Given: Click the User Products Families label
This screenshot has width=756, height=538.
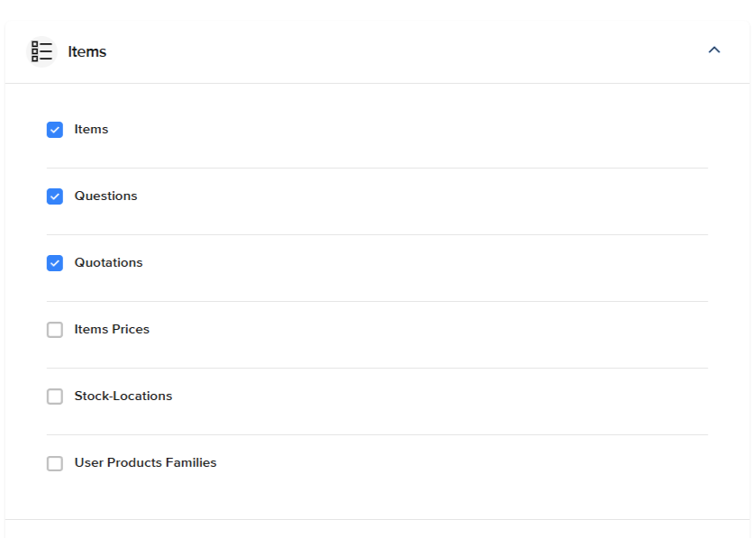Looking at the screenshot, I should tap(145, 462).
